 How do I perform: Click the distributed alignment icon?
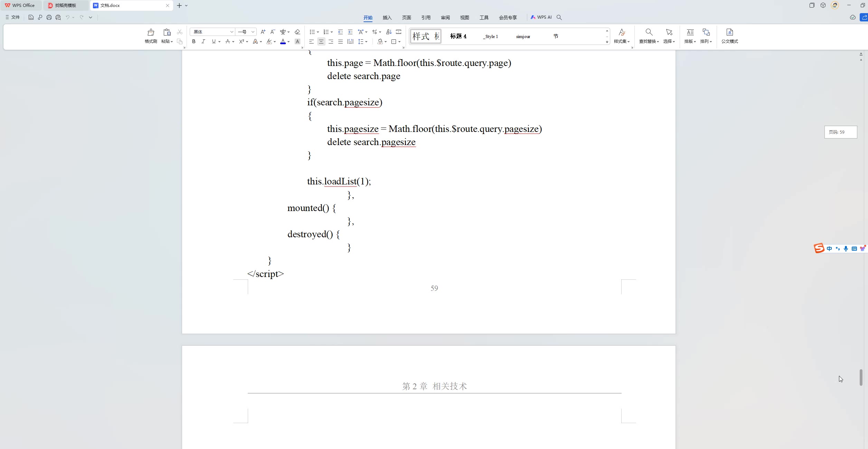[x=350, y=41]
